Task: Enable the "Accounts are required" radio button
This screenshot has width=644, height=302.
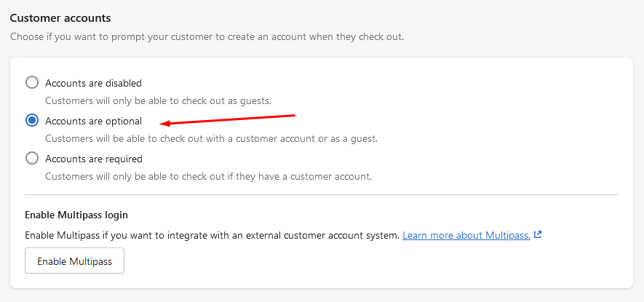Action: [x=32, y=158]
